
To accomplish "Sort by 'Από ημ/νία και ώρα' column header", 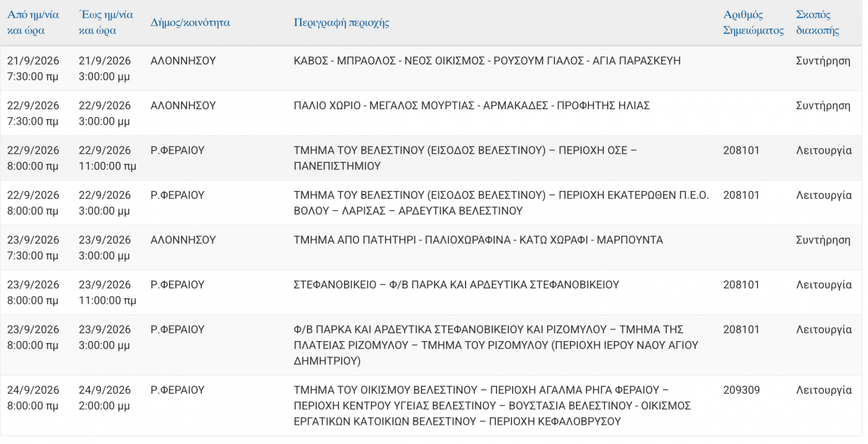I will tap(33, 22).
